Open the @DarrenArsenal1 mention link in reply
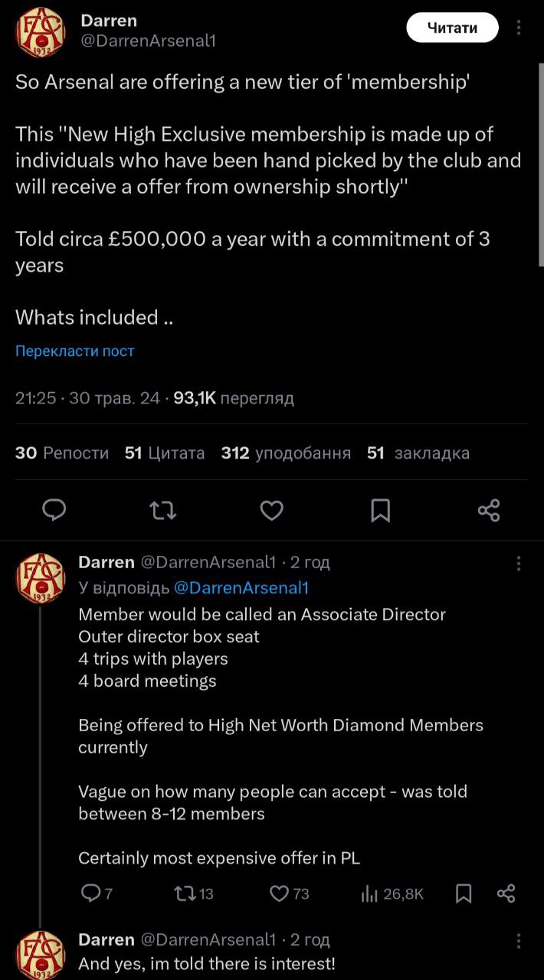 [x=241, y=587]
